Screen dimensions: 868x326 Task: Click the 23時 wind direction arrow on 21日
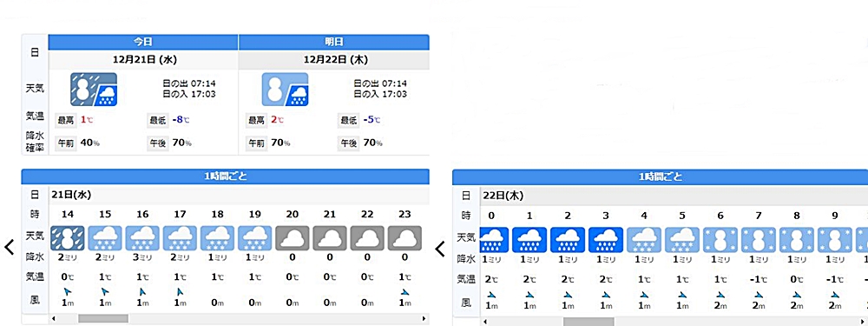(404, 291)
